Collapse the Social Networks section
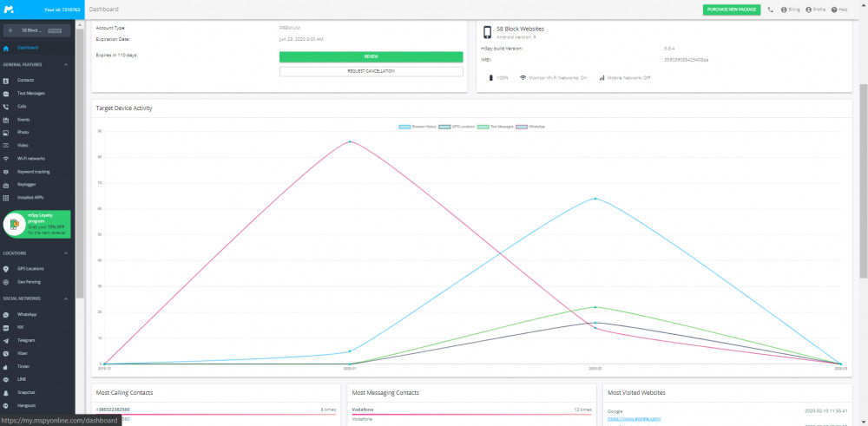This screenshot has width=868, height=426. tap(66, 298)
